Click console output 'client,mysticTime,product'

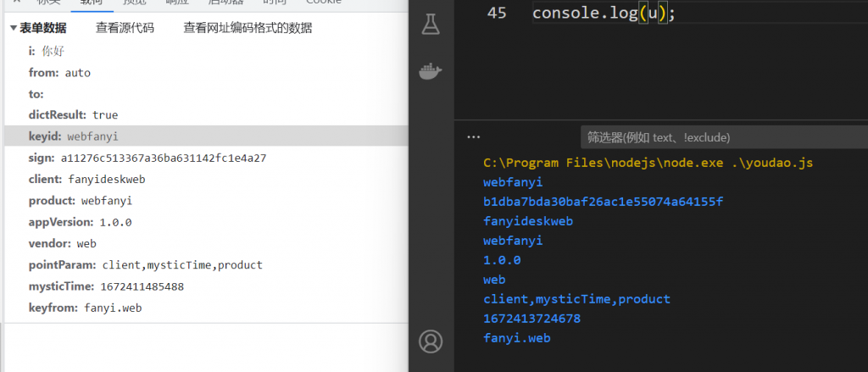[x=576, y=299]
